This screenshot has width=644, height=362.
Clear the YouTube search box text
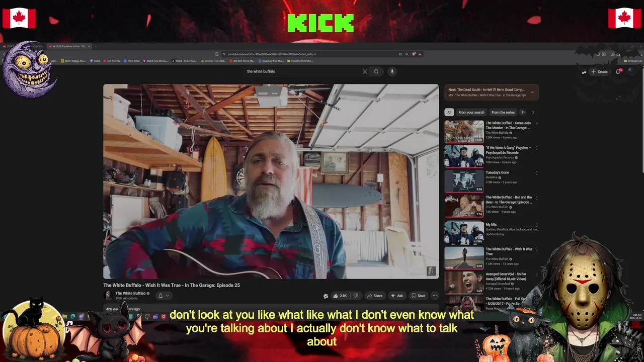(x=365, y=71)
